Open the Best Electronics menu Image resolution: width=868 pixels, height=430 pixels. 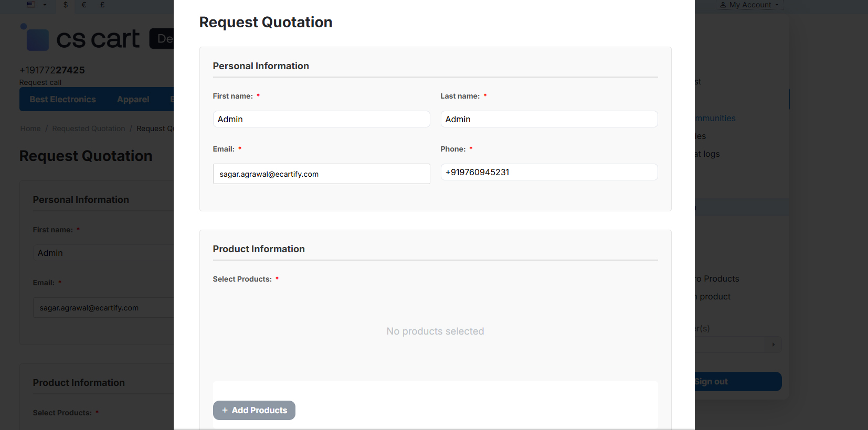click(x=62, y=99)
